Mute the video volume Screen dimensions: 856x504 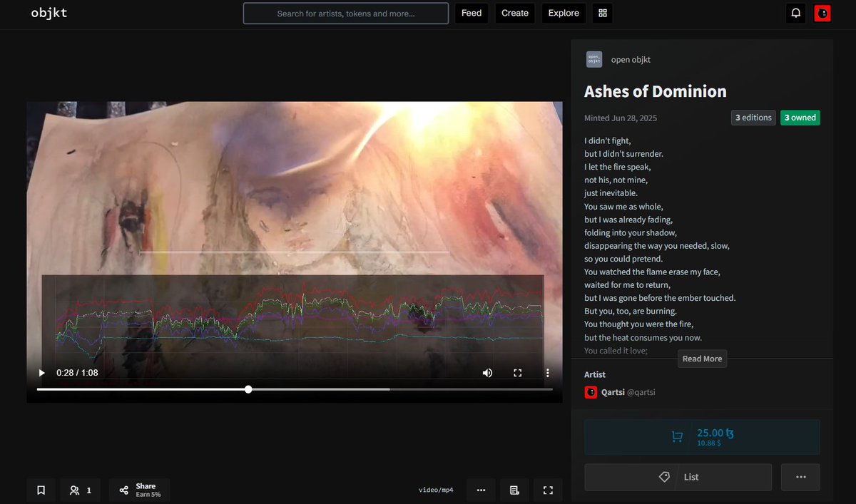point(487,373)
